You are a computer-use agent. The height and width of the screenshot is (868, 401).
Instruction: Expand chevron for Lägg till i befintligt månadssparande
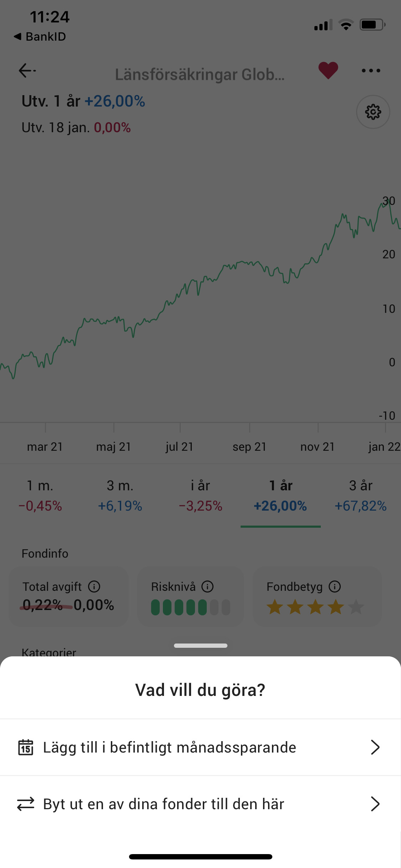(x=375, y=747)
